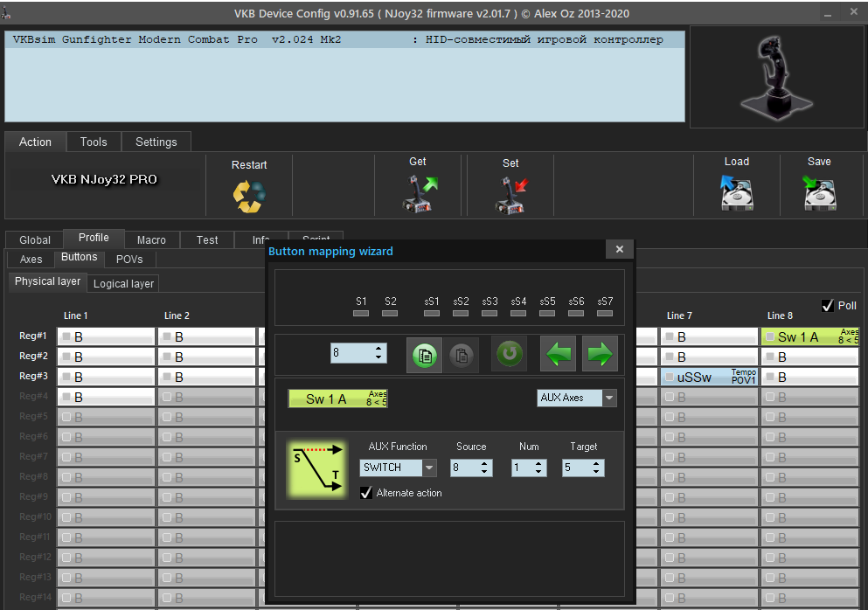The image size is (868, 610).
Task: Toggle the sS1 subshift indicator
Action: [432, 314]
